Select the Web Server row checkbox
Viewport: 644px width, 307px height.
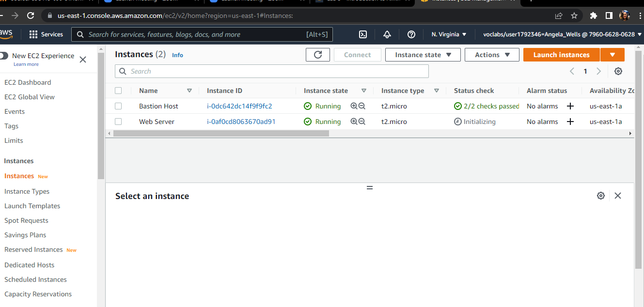[x=118, y=122]
